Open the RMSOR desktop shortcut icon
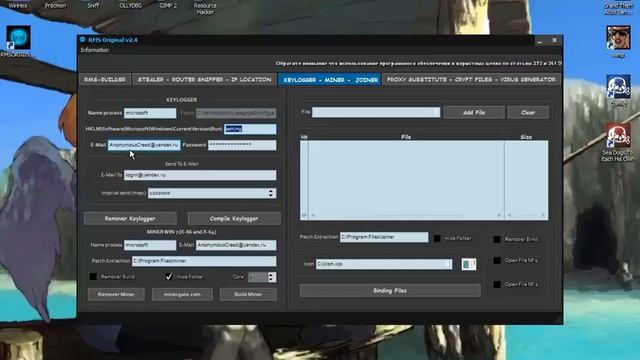The width and height of the screenshot is (640, 360). click(18, 38)
